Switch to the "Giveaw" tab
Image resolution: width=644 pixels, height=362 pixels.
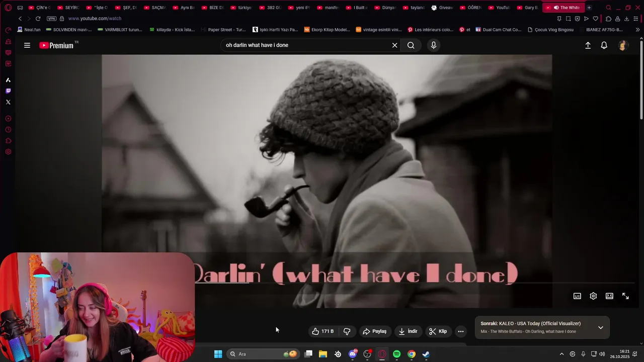click(x=442, y=8)
